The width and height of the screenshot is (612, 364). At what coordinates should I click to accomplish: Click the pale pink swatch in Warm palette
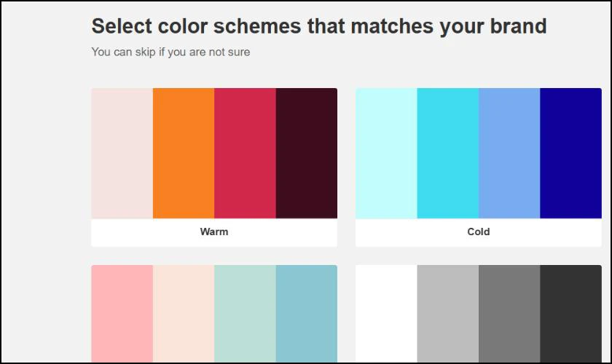coord(122,154)
